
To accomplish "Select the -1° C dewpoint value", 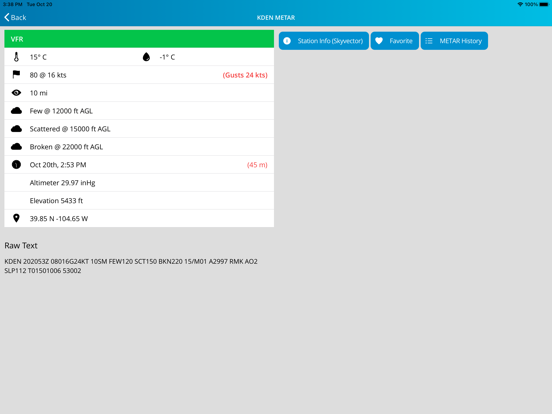I will [x=167, y=57].
